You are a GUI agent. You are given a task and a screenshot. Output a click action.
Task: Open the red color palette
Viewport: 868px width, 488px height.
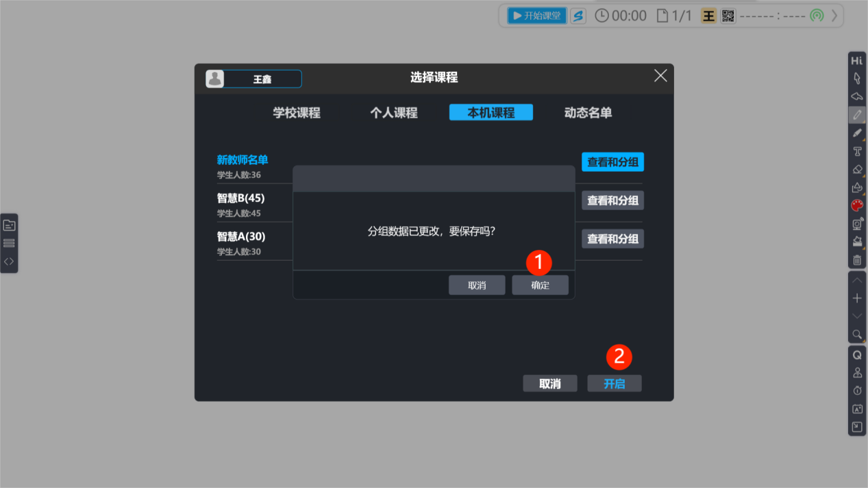pyautogui.click(x=857, y=205)
